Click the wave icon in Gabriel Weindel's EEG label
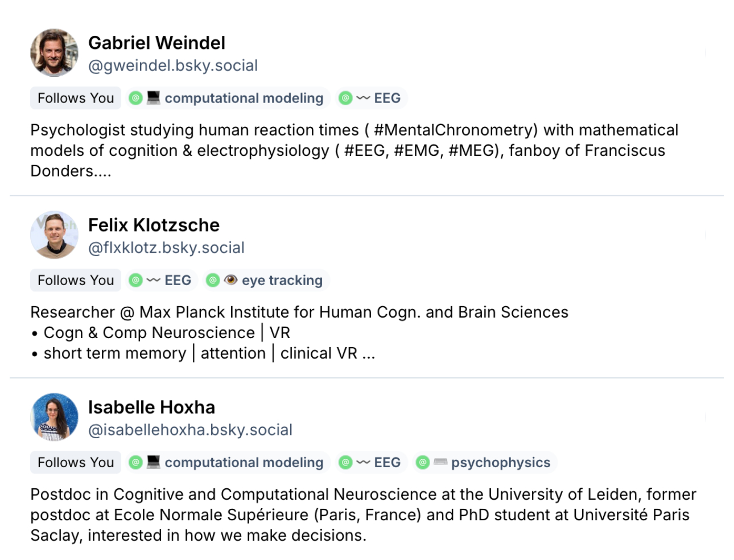 coord(363,98)
